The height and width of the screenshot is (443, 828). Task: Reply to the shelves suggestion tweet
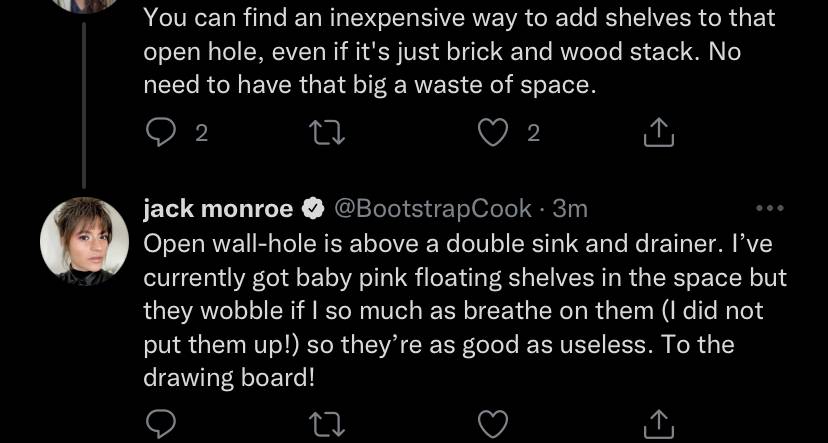(160, 132)
